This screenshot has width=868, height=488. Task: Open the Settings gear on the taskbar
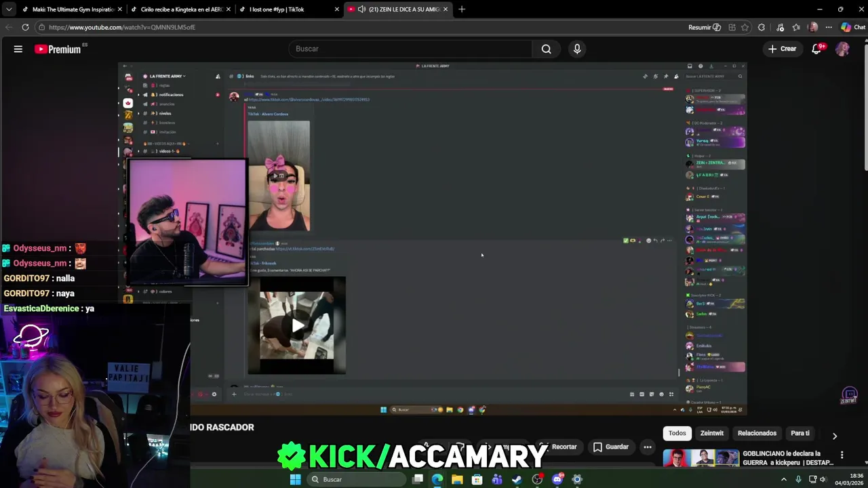pos(577,479)
